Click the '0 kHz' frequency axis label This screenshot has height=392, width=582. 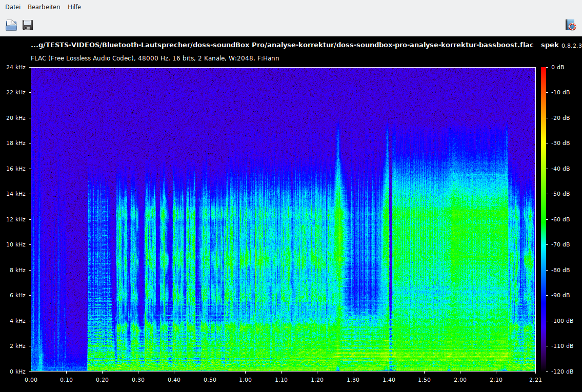click(x=17, y=371)
